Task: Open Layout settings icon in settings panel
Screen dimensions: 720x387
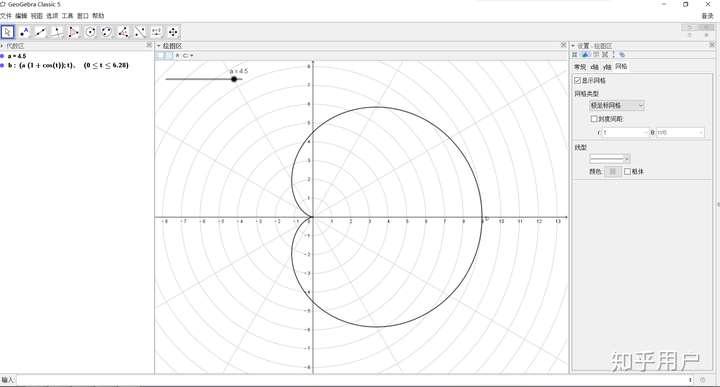Action: tap(605, 55)
